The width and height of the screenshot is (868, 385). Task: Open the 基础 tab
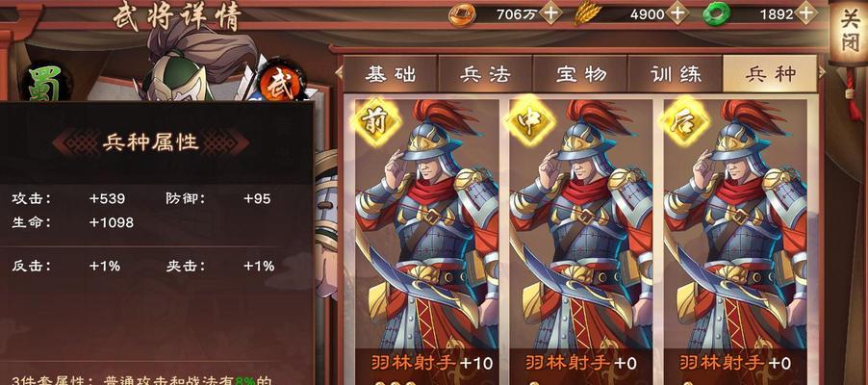(x=391, y=74)
